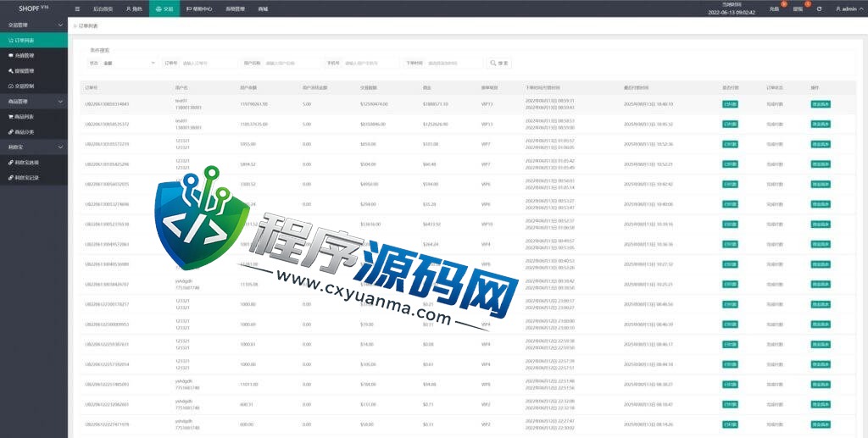Collapse the 利息宝 sidebar group
868x438 pixels.
tap(34, 147)
